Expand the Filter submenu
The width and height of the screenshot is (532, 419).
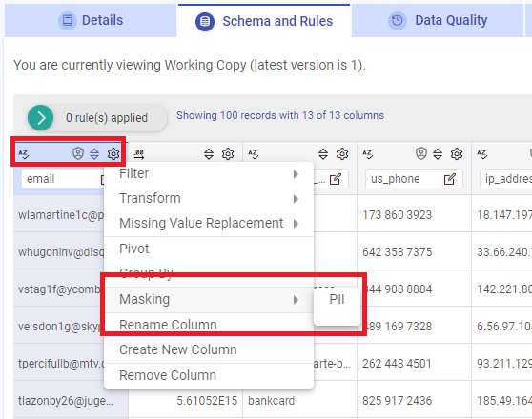coord(209,174)
